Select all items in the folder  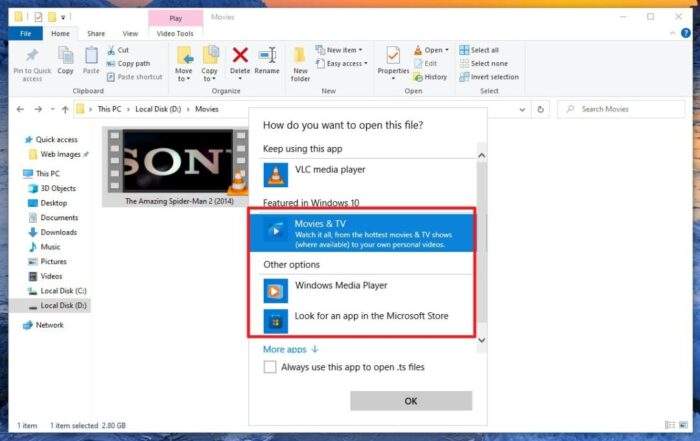[479, 50]
